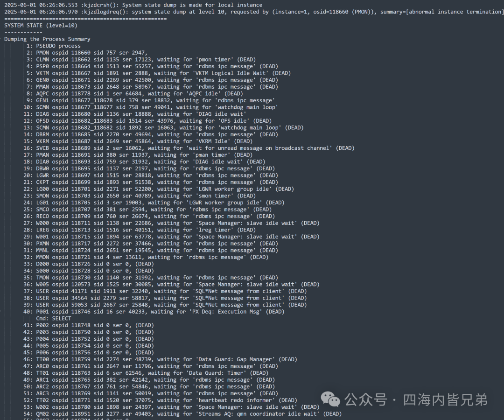Click the USER ospid 59053 session line

(x=165, y=305)
